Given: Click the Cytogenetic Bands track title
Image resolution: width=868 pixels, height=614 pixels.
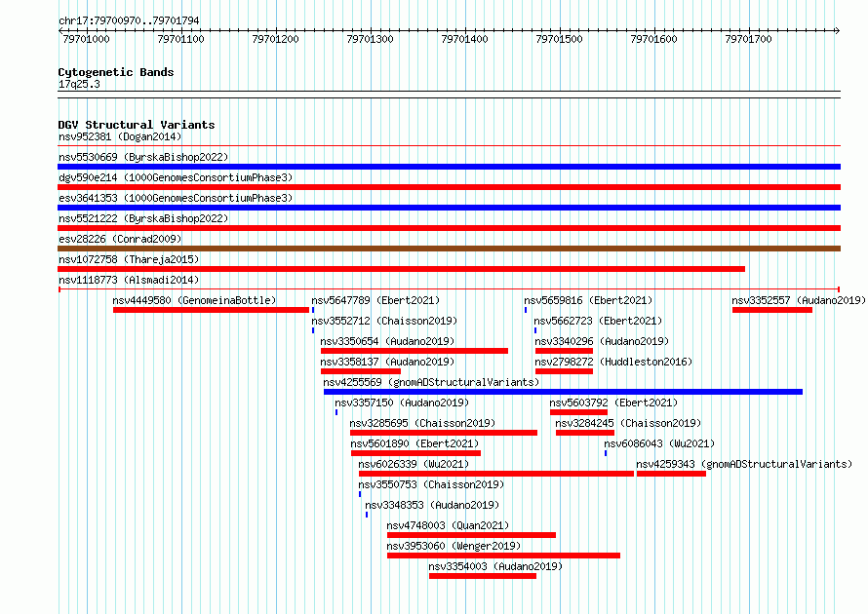Looking at the screenshot, I should pos(116,72).
